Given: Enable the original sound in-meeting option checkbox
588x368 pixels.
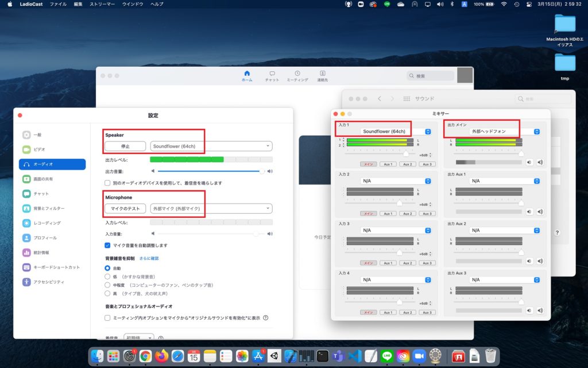Looking at the screenshot, I should click(107, 317).
